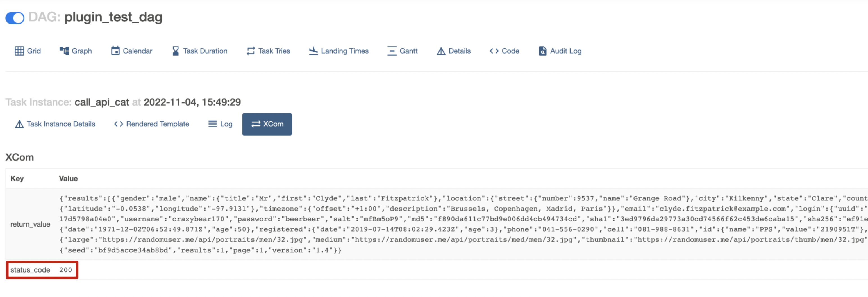868x297 pixels.
Task: Switch to the Grid view tab
Action: (x=28, y=51)
